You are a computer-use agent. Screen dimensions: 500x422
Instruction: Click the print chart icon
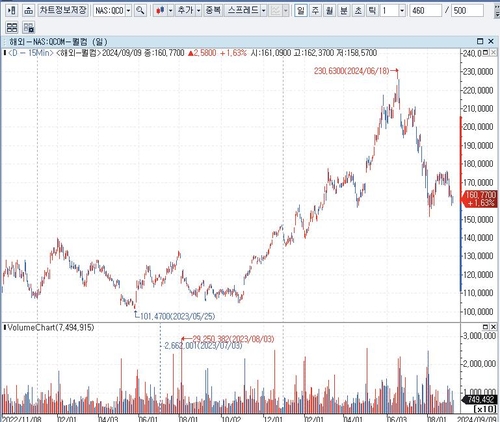29,11
